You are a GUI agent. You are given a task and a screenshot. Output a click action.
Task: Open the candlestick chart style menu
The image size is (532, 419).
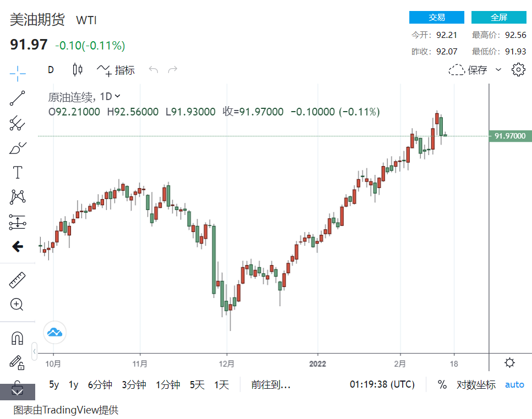point(78,70)
